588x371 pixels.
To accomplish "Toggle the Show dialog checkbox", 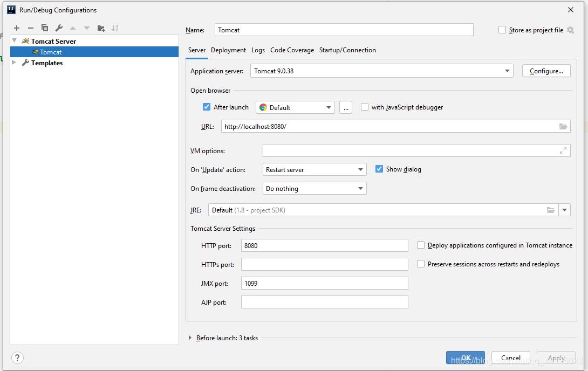I will 379,169.
